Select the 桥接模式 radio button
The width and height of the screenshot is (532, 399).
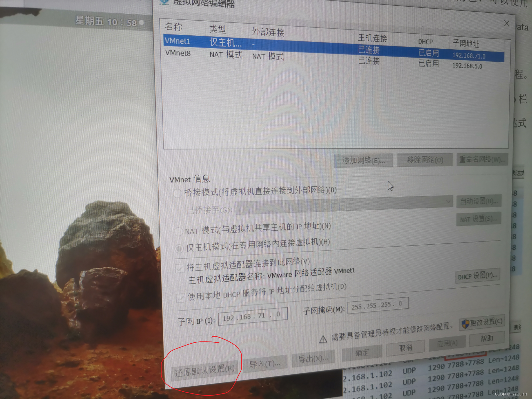pyautogui.click(x=177, y=193)
